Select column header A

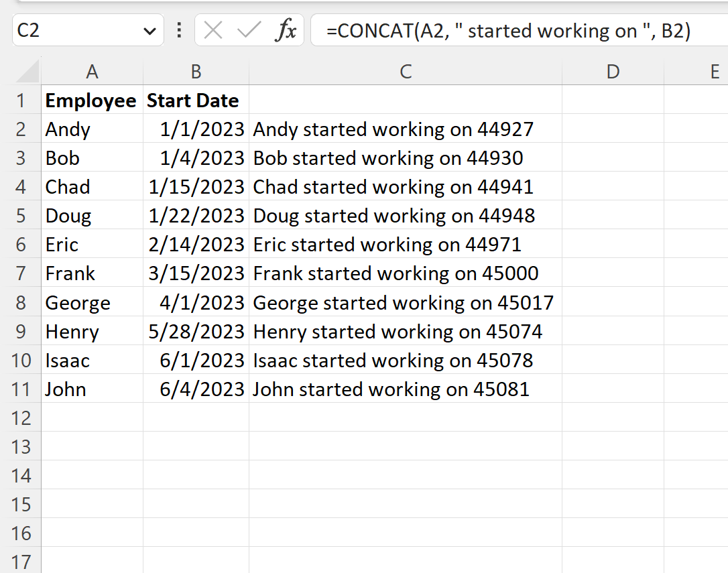pyautogui.click(x=92, y=69)
